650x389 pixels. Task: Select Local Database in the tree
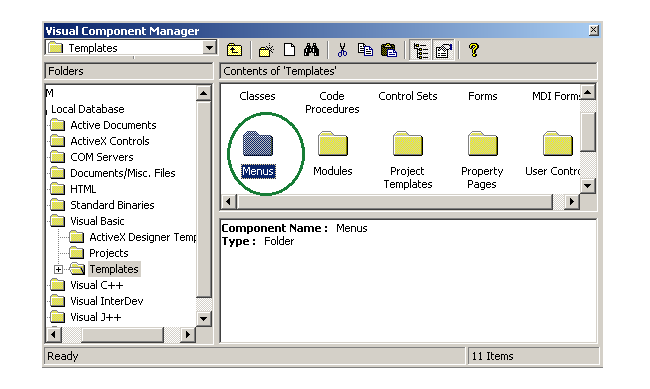(87, 109)
